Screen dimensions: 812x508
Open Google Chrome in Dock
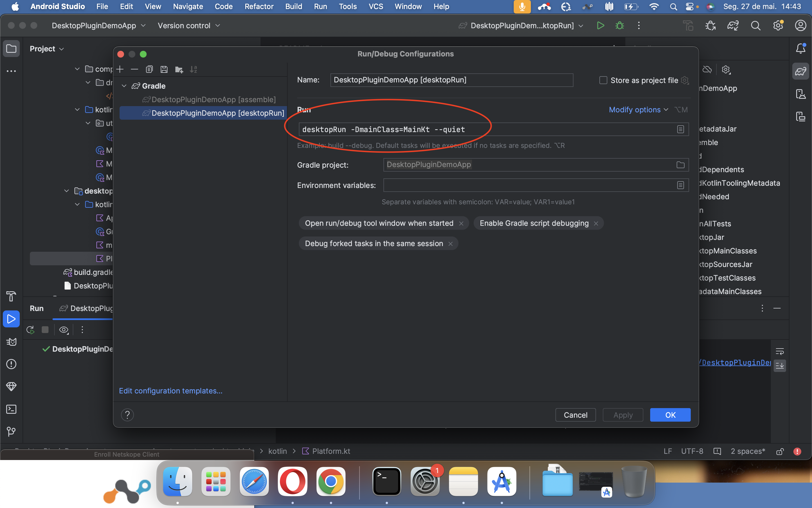click(x=331, y=481)
